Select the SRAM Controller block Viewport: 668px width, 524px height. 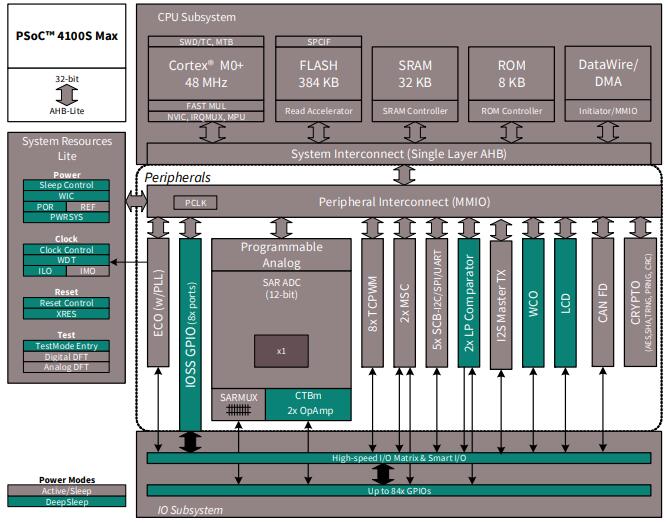coord(415,111)
